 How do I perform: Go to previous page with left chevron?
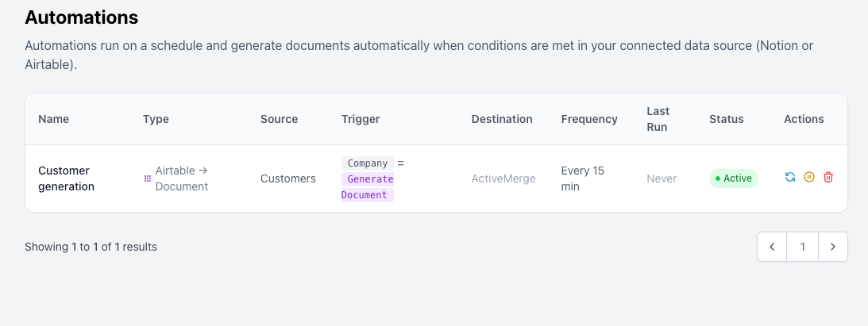click(772, 247)
